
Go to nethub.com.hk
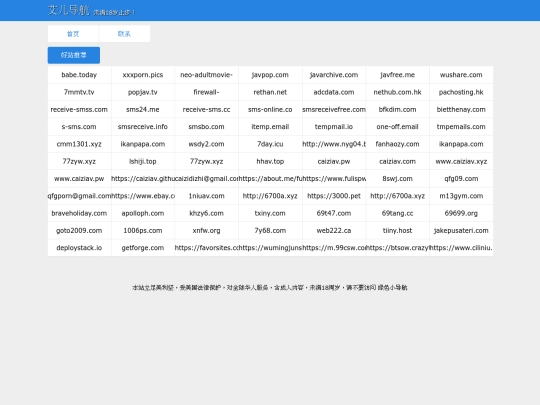pyautogui.click(x=397, y=92)
